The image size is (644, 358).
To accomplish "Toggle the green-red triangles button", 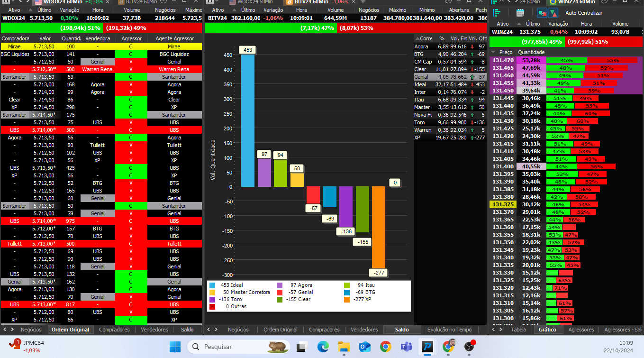I will pos(553,13).
